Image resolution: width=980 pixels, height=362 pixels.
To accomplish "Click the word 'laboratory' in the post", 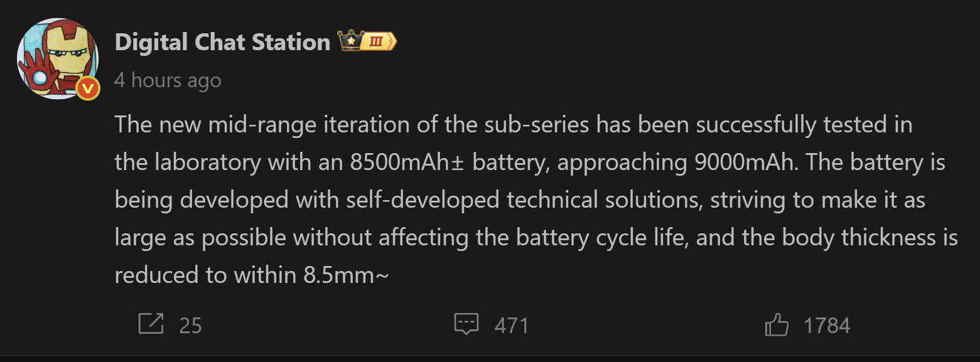I will click(x=206, y=162).
